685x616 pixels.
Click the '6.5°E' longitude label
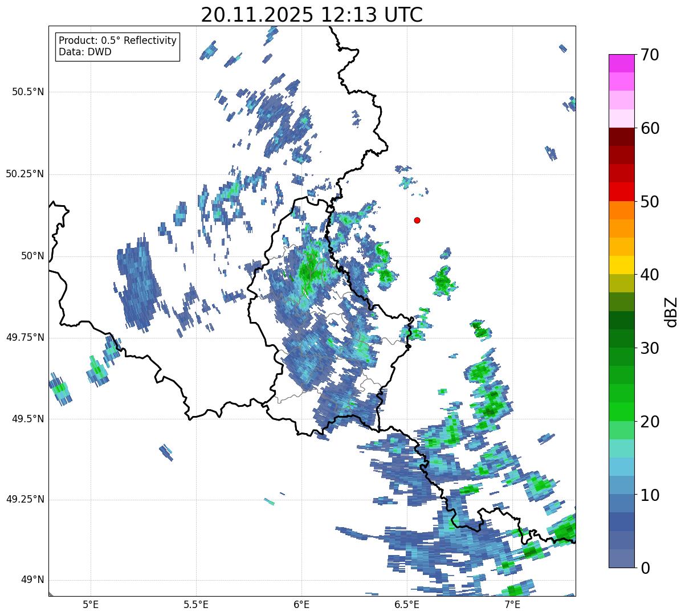pyautogui.click(x=407, y=605)
